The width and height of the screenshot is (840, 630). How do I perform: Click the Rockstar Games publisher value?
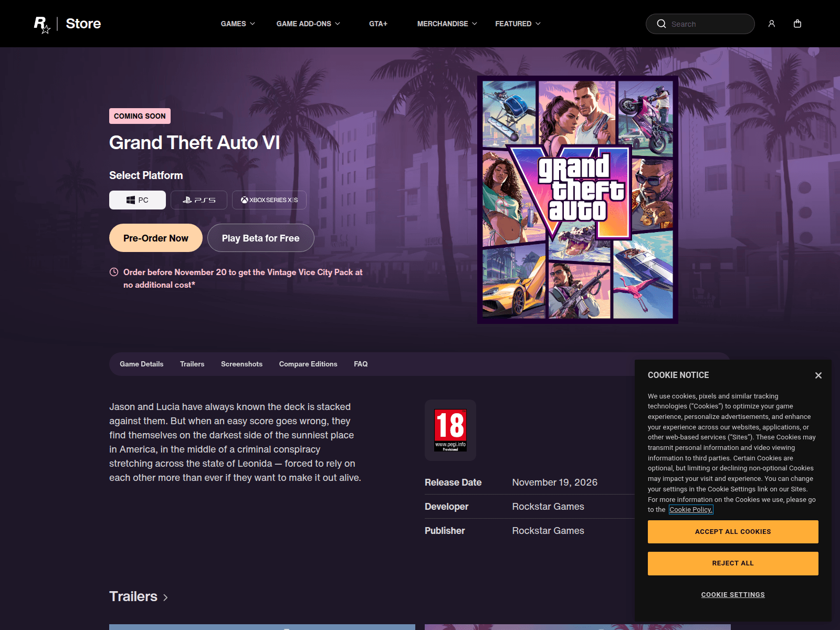[548, 531]
